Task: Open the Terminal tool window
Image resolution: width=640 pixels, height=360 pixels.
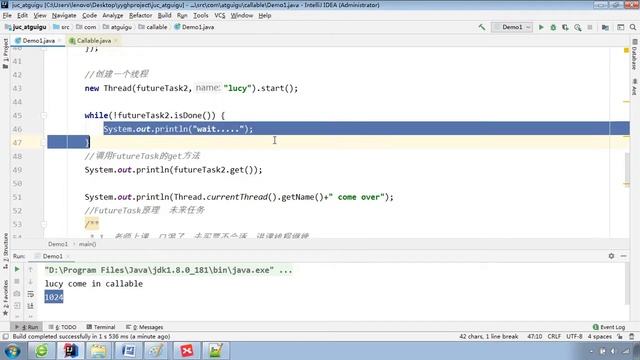Action: coord(101,327)
